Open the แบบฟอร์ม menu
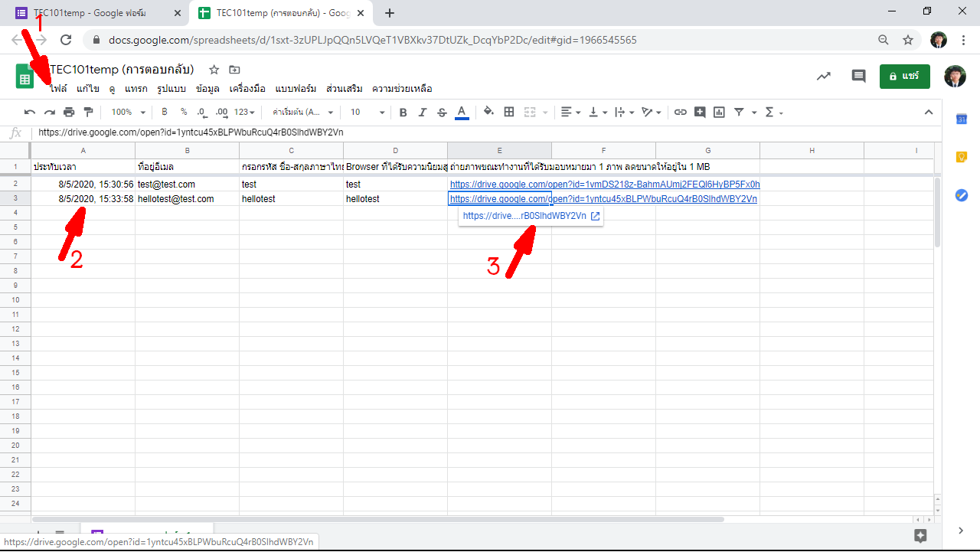 click(296, 89)
